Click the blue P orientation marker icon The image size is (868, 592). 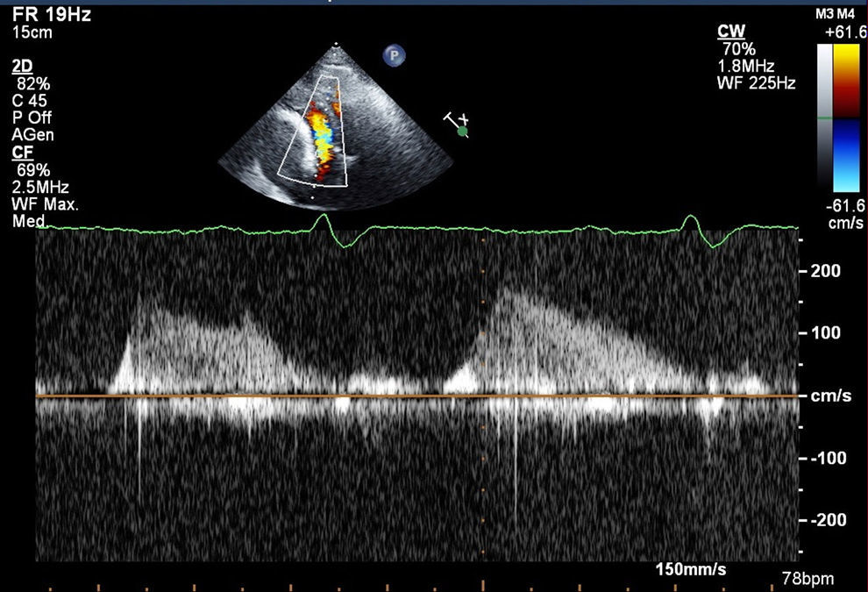[395, 56]
